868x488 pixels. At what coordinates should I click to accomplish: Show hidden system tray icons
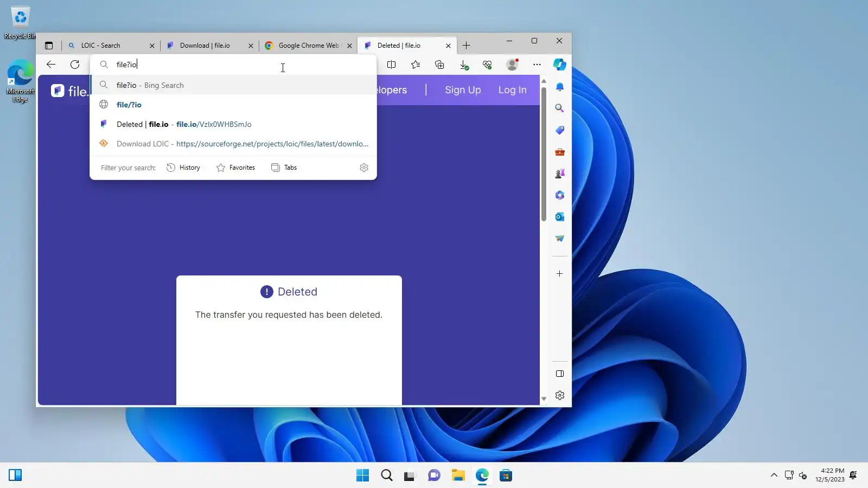point(774,476)
